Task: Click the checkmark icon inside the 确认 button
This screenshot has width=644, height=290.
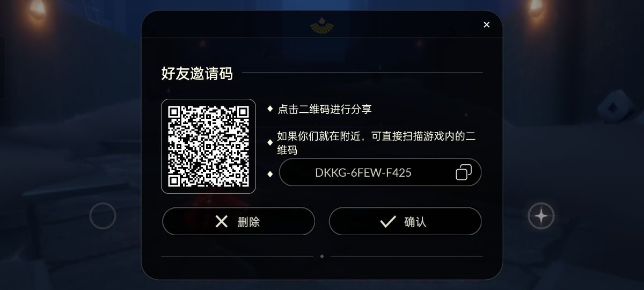Action: [387, 221]
